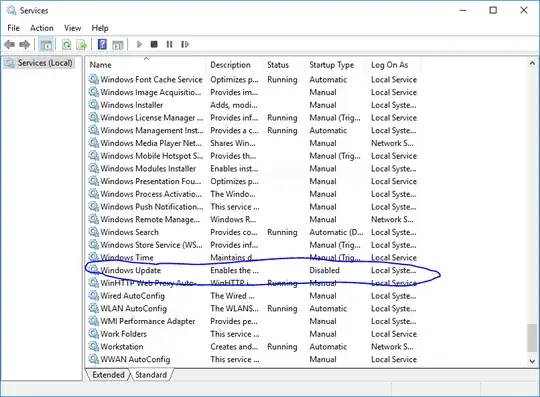Screen dimensions: 540x397
Task: Click 'The Wired ...' description text
Action: [x=232, y=295]
